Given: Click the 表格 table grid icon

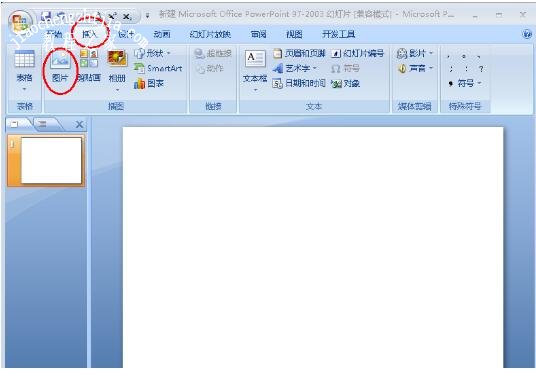Looking at the screenshot, I should pyautogui.click(x=24, y=59).
